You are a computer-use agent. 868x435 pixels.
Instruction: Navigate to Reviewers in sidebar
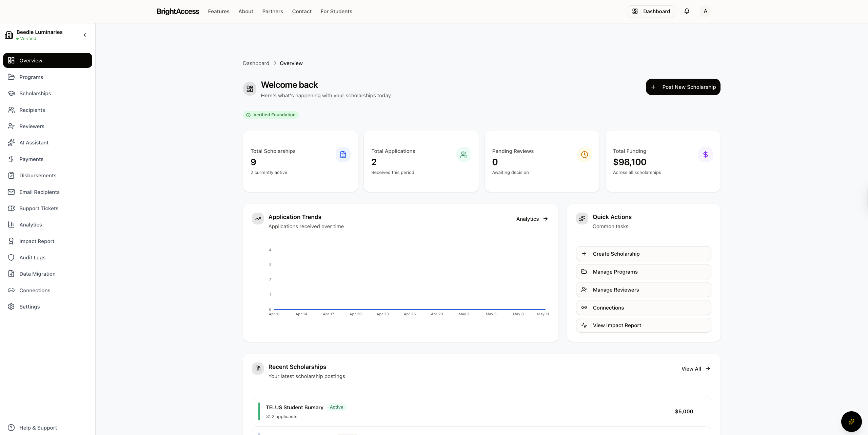47,126
